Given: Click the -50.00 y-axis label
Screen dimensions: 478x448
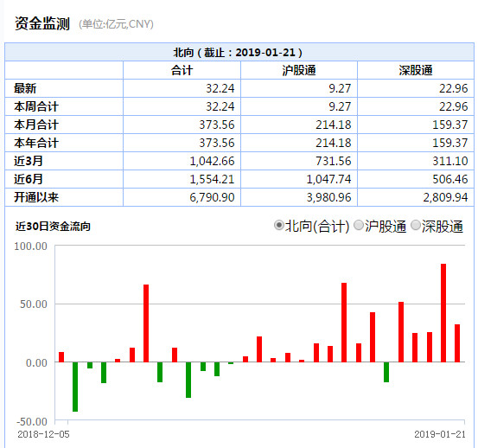Looking at the screenshot, I should [x=32, y=422].
